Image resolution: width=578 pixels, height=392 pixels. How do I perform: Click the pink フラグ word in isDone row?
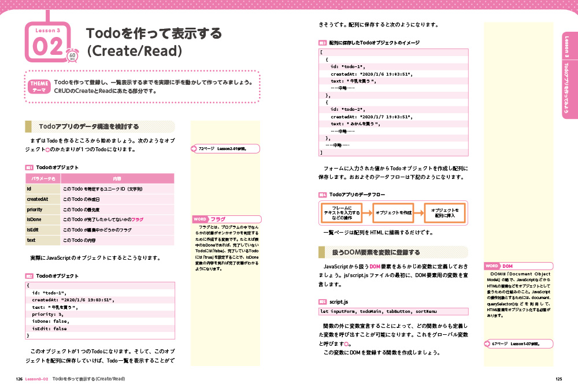click(x=137, y=219)
